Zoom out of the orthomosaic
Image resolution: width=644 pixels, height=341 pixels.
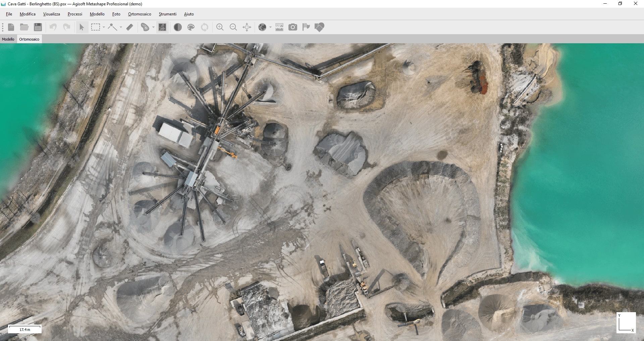tap(233, 27)
